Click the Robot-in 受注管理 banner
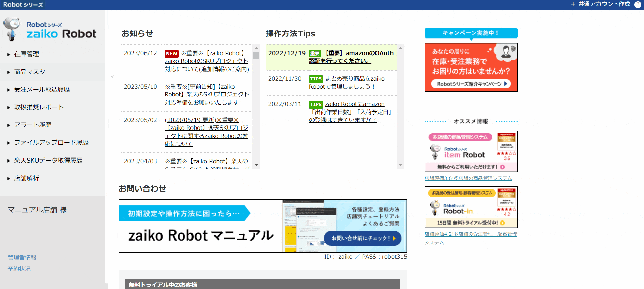The image size is (644, 289). [x=471, y=207]
